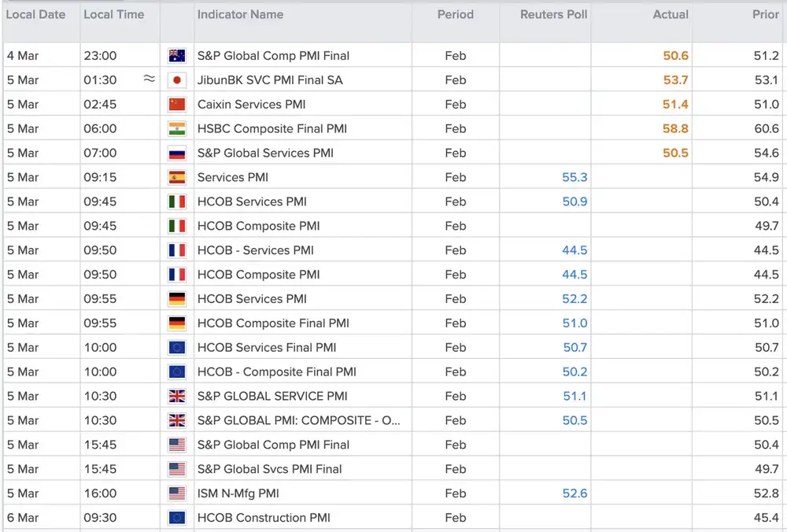This screenshot has width=787, height=532.
Task: Click the Prior value 54.6
Action: tap(767, 153)
